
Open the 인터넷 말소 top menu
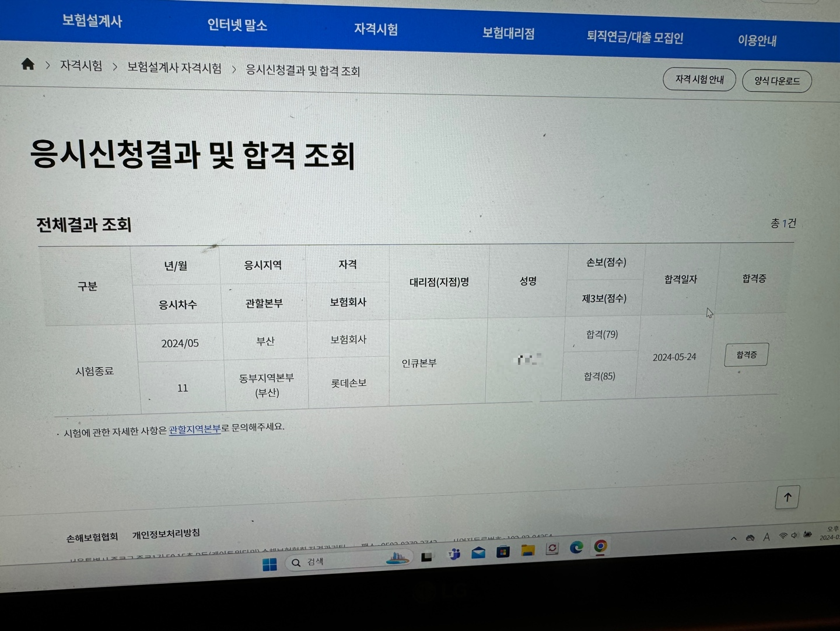(237, 25)
